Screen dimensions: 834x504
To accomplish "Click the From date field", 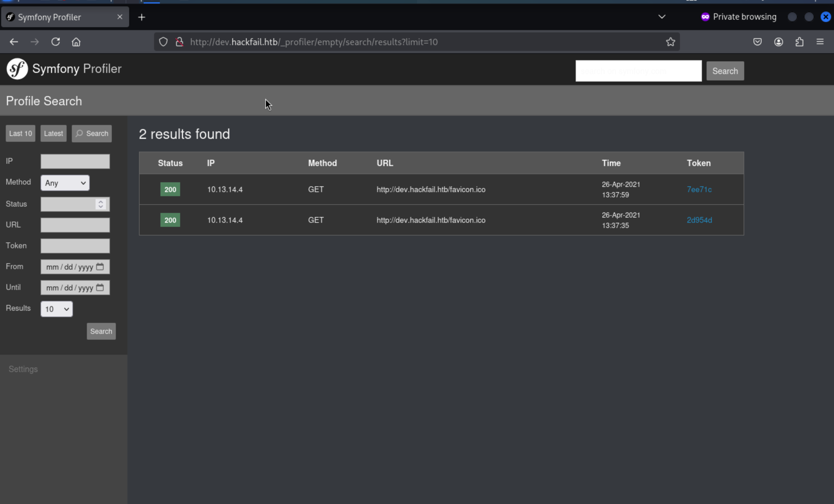I will (x=75, y=267).
